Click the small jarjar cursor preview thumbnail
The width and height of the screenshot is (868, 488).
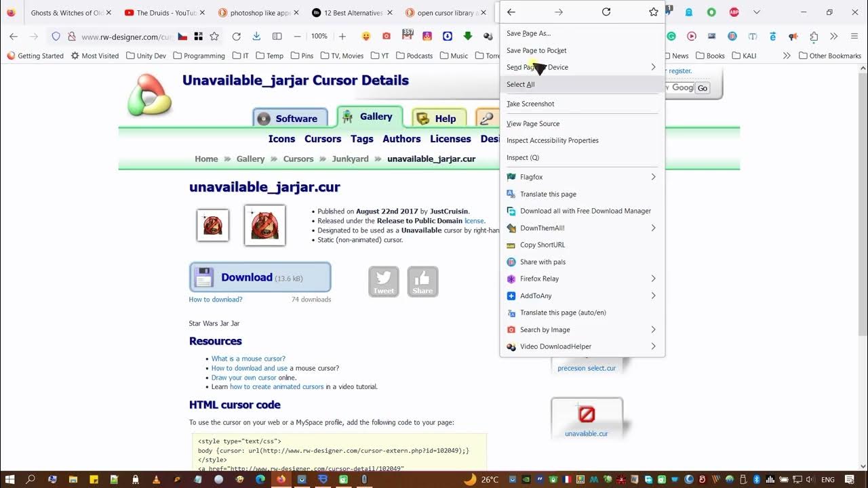[x=213, y=225]
